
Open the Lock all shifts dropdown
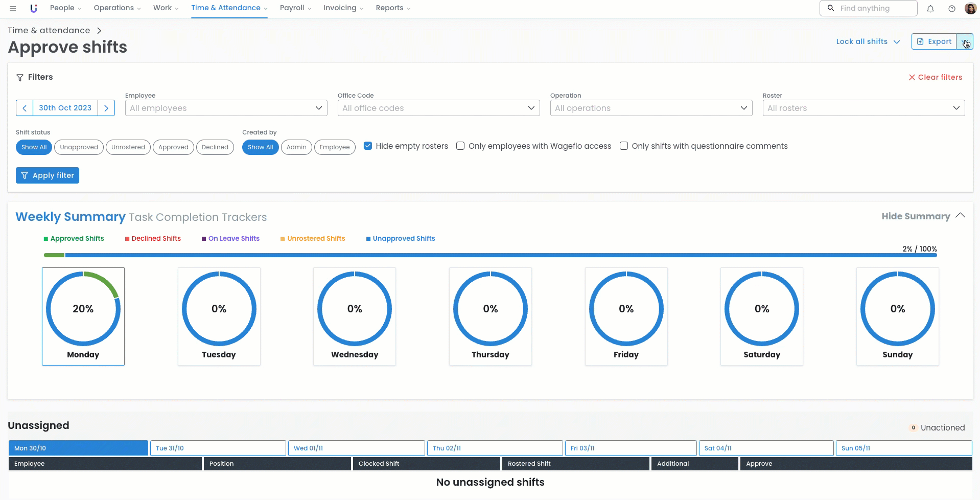pyautogui.click(x=868, y=41)
